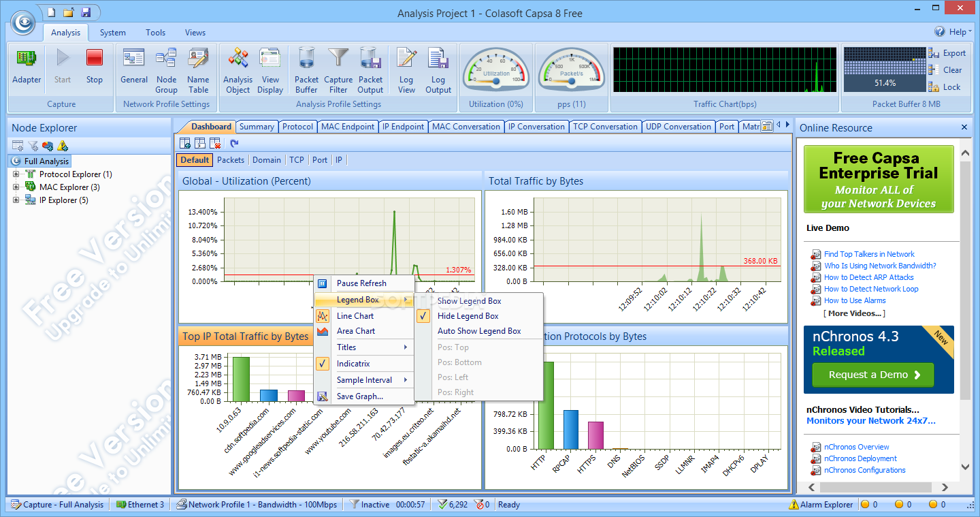The width and height of the screenshot is (980, 517).
Task: Click the Colasoft Capsa application logo button
Action: point(22,21)
